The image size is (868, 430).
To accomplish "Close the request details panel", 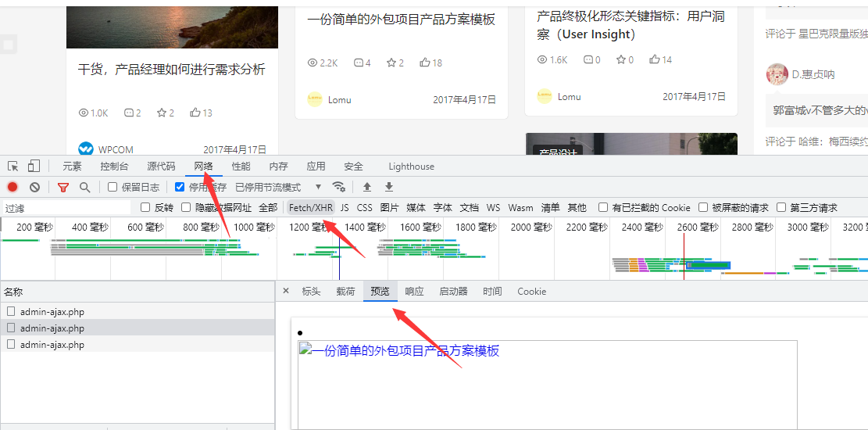I will (286, 291).
